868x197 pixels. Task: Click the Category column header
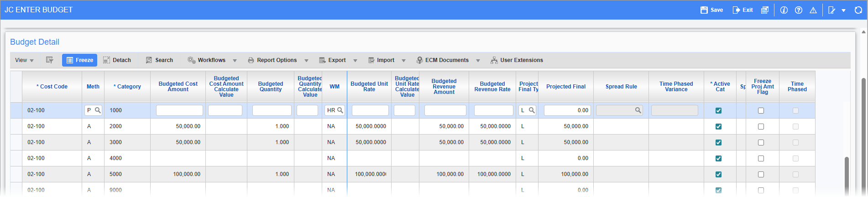click(x=127, y=87)
